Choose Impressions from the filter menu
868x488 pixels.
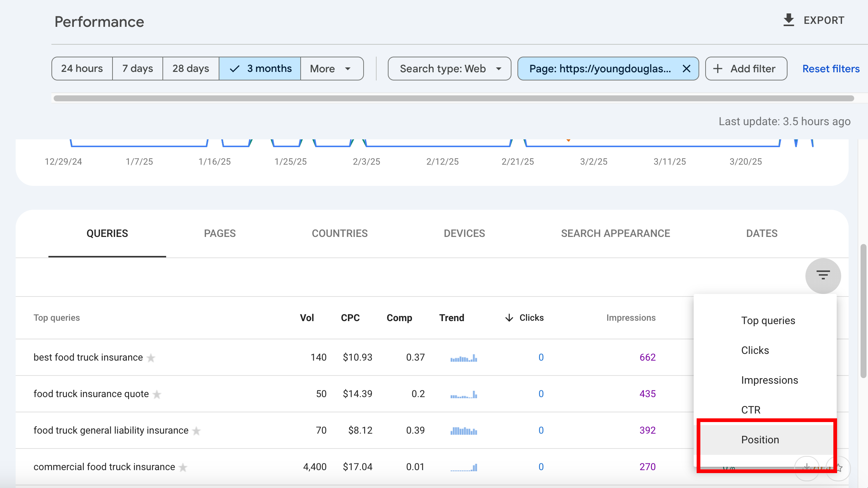[769, 380]
